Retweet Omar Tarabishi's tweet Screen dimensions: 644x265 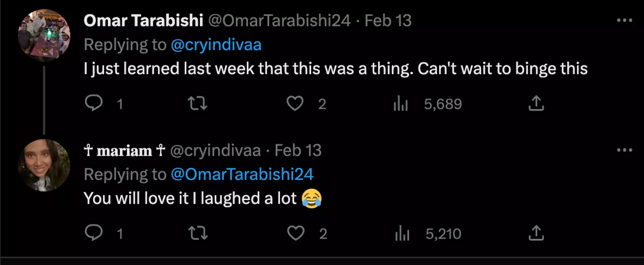click(x=197, y=104)
